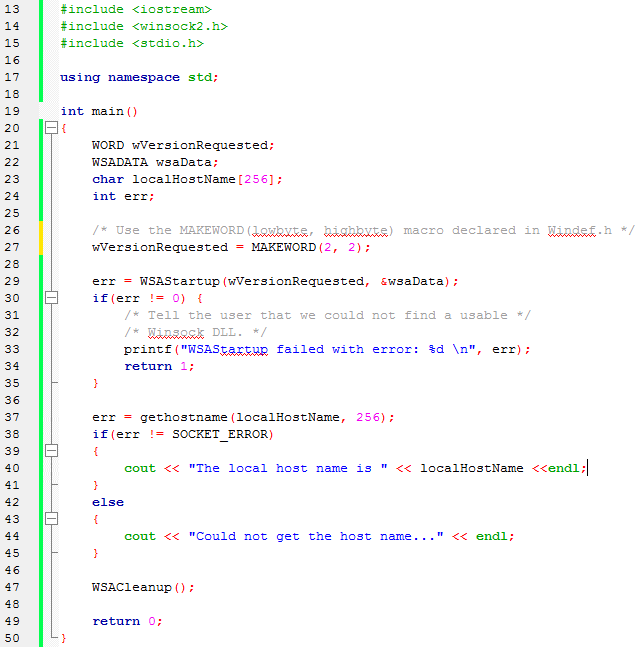Click on 'if(err != 0)' condition
644x647 pixels.
pos(139,298)
